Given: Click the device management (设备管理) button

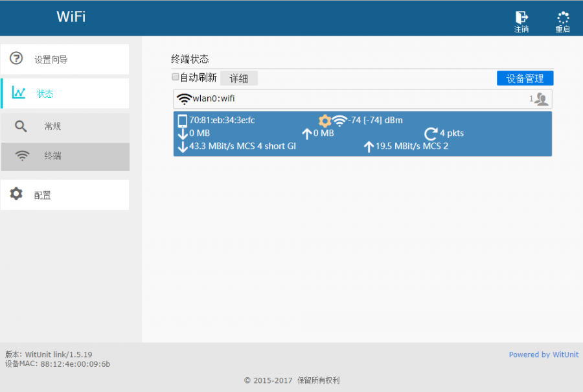Looking at the screenshot, I should (x=525, y=78).
